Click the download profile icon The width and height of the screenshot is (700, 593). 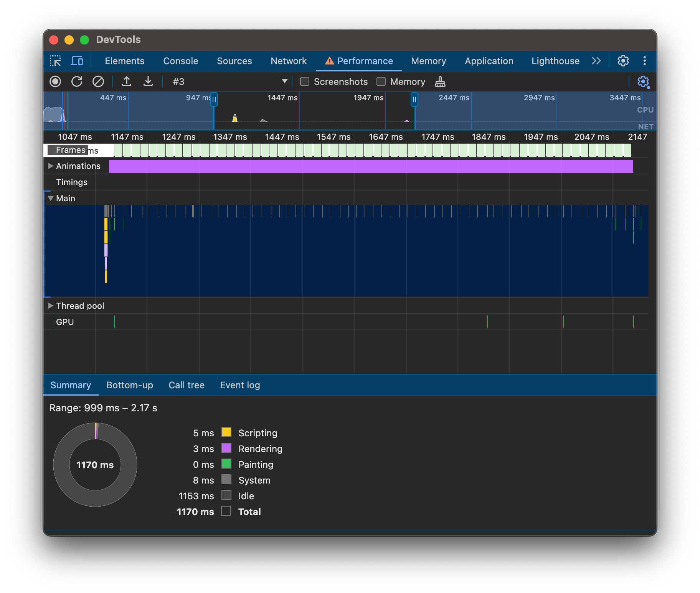(148, 81)
